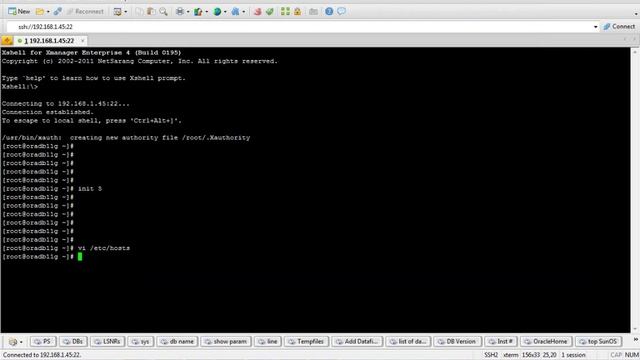The image size is (640, 360).
Task: Click the Paste clipboard icon
Action: point(151,11)
